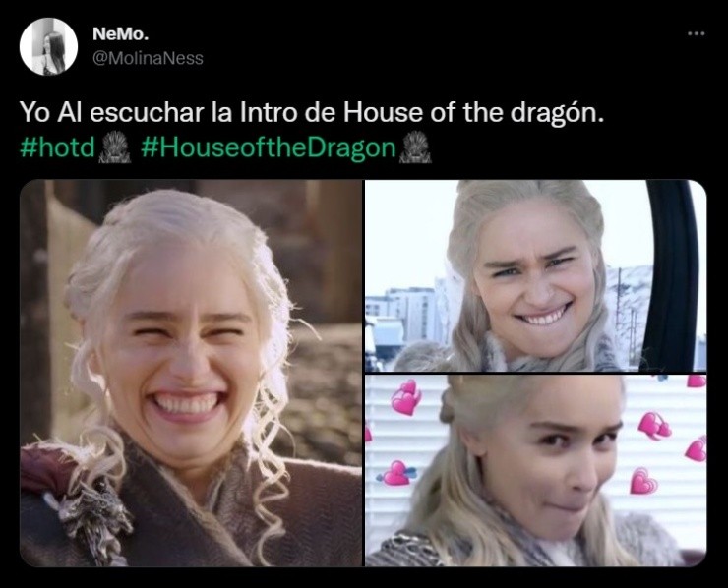Image resolution: width=728 pixels, height=588 pixels.
Task: Open the #hotd hashtag
Action: click(58, 147)
